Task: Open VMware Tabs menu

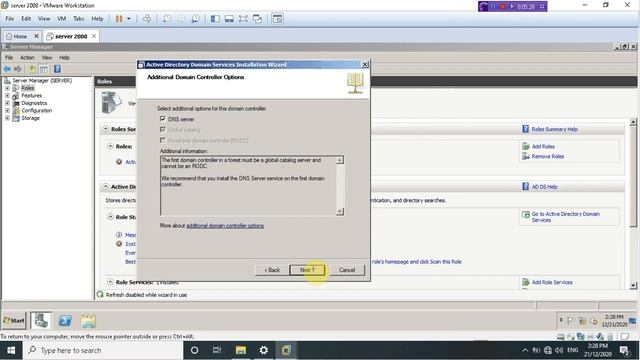Action: [x=79, y=19]
